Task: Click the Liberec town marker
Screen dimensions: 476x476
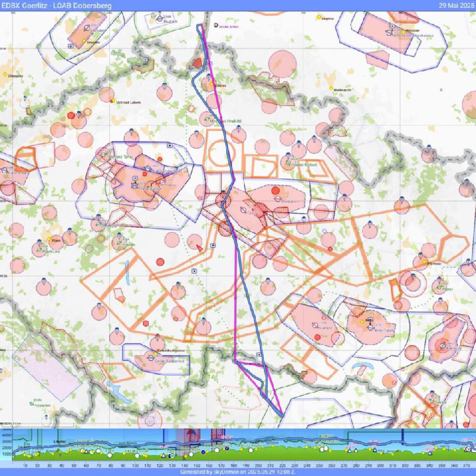Action: [x=212, y=84]
